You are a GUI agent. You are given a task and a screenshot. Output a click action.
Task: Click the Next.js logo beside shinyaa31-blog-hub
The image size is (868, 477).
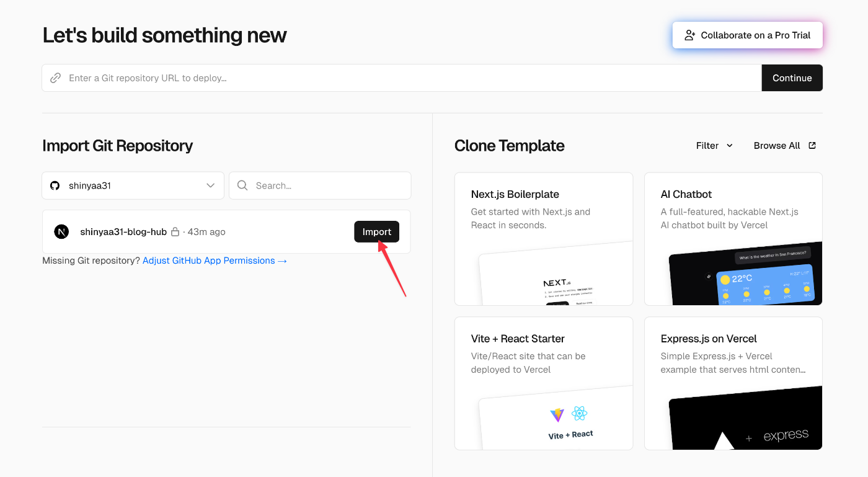[61, 232]
